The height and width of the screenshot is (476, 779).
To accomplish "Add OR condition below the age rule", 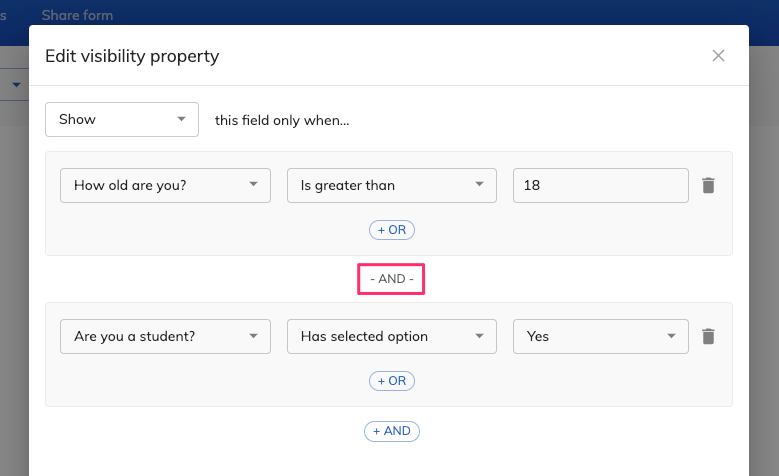I will [391, 230].
